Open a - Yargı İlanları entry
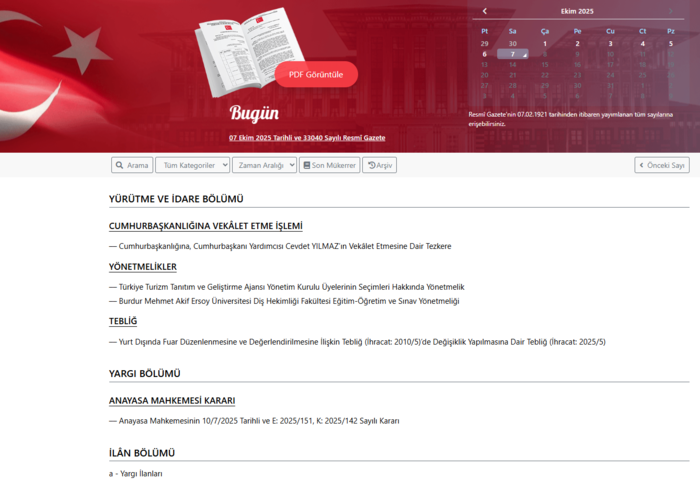 coord(136,474)
